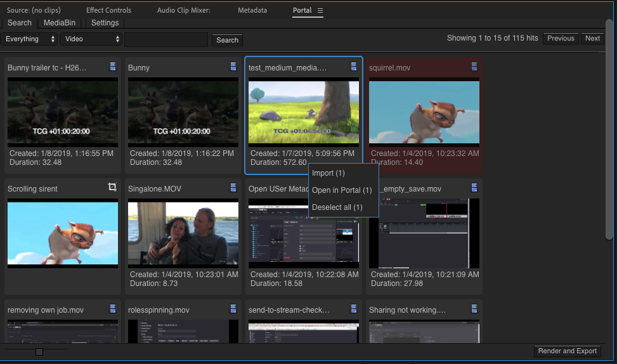Screen dimensions: 617x364
Task: Click 'Showing 1 to 15 of 115 hits' text
Action: click(x=492, y=38)
